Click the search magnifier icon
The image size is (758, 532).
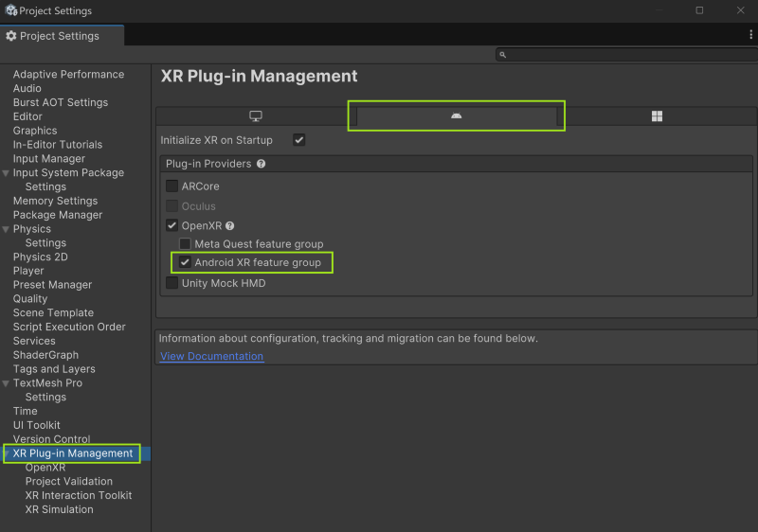[x=503, y=55]
